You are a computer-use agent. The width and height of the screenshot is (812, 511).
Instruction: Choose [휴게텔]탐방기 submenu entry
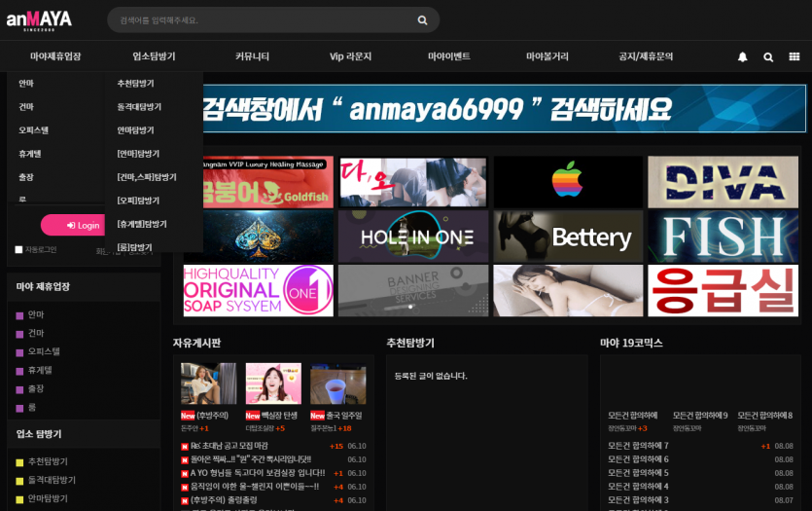coord(142,224)
